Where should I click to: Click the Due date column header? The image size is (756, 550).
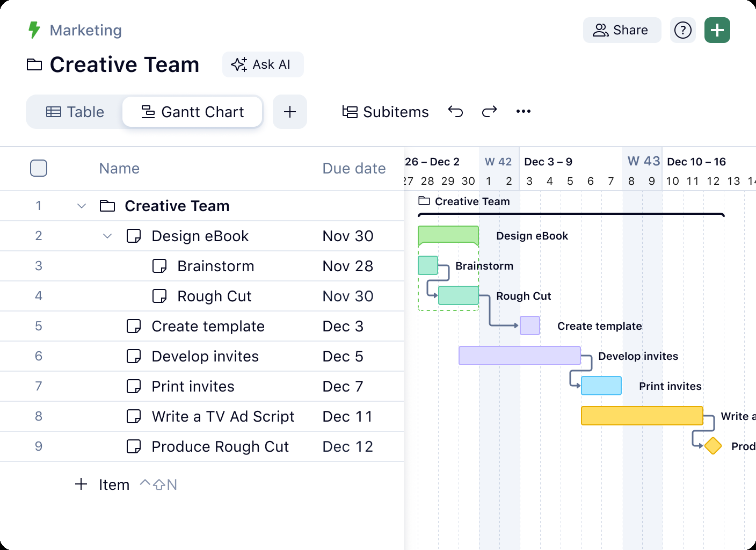354,169
